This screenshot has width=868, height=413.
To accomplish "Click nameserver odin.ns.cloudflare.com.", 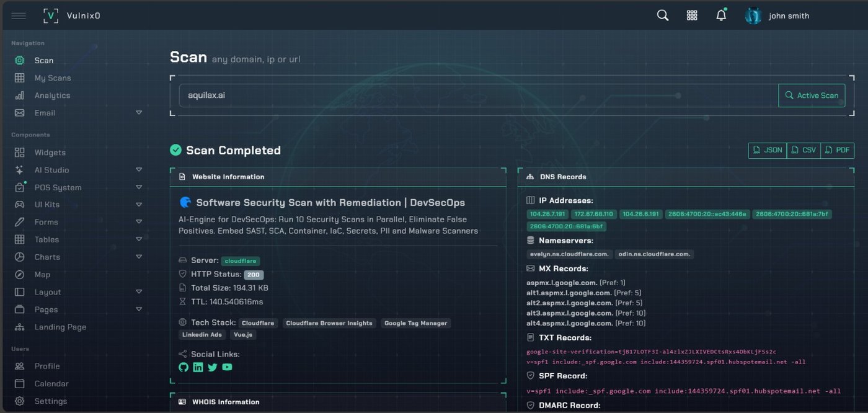I will [655, 254].
